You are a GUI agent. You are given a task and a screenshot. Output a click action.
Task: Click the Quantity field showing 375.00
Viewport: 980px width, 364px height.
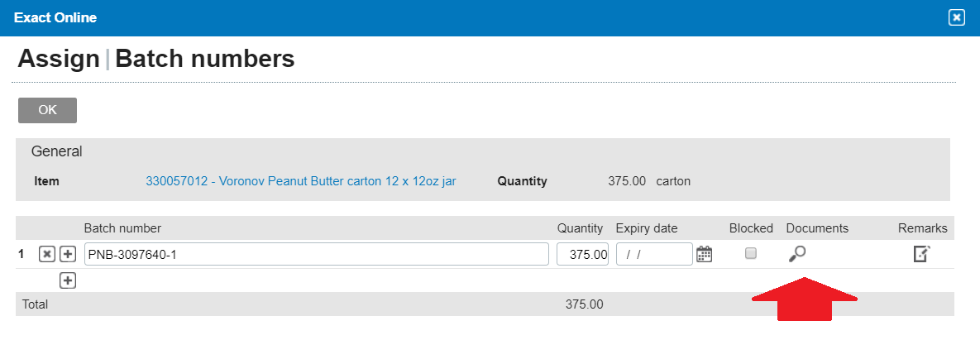(582, 255)
